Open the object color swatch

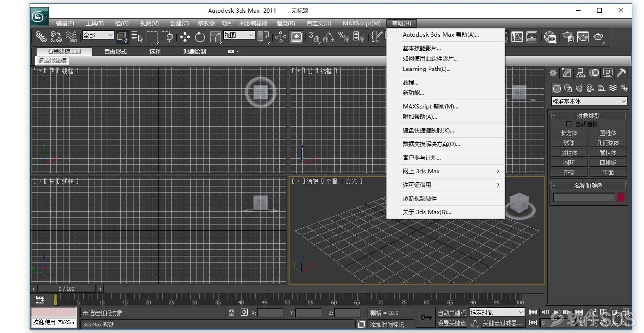(x=621, y=197)
